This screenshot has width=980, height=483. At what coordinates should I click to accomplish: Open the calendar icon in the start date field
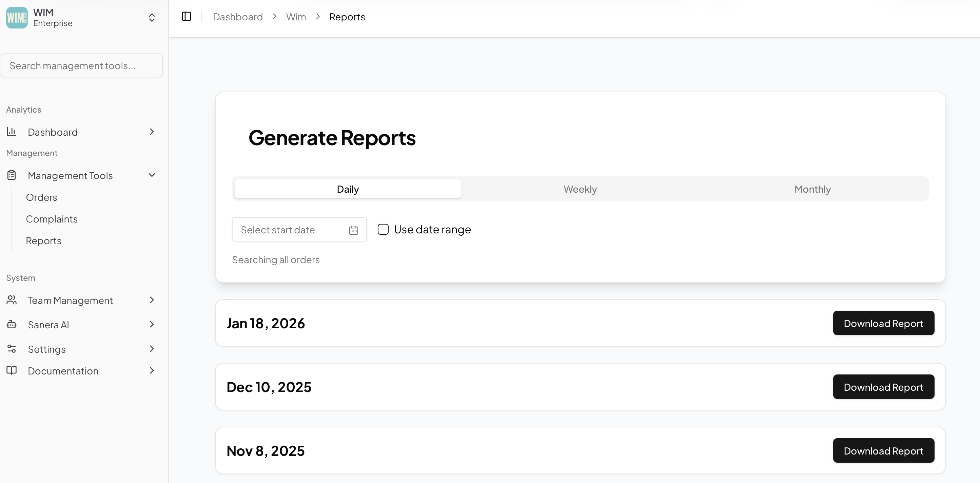point(353,230)
